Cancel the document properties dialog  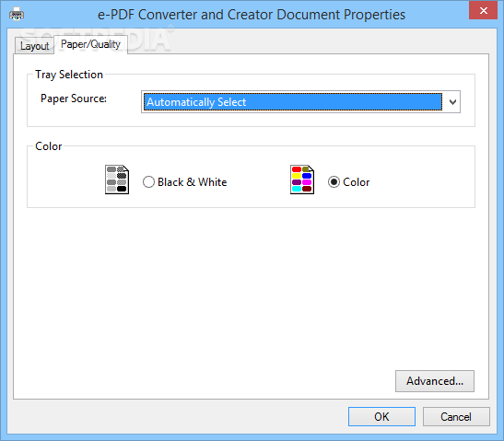pyautogui.click(x=456, y=416)
